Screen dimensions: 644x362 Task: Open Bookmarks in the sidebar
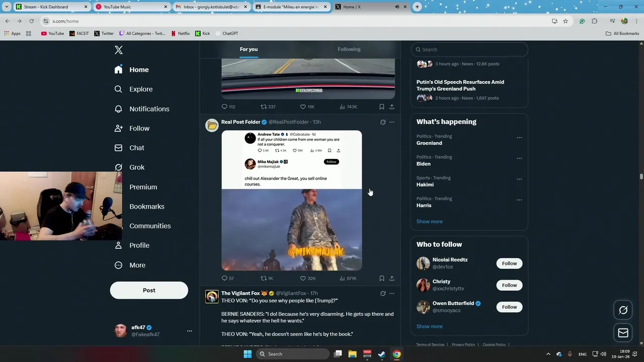point(146,206)
